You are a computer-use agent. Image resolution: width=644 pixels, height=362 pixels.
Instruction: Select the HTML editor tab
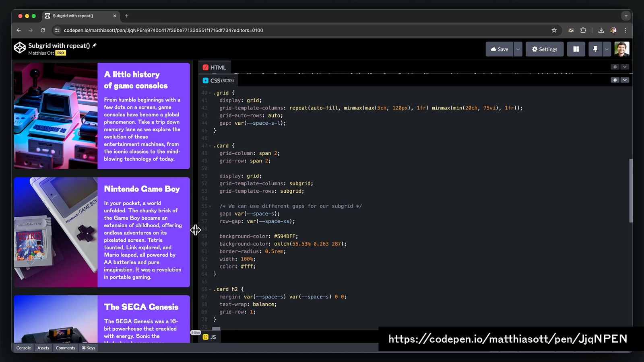[x=215, y=68]
